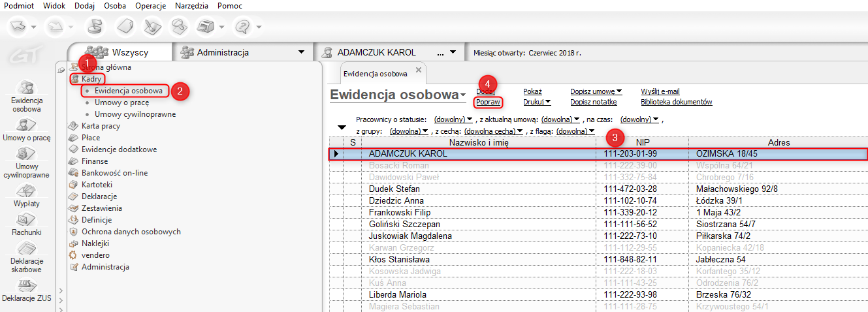This screenshot has width=868, height=312.
Task: Click the Pokaż link
Action: [533, 91]
